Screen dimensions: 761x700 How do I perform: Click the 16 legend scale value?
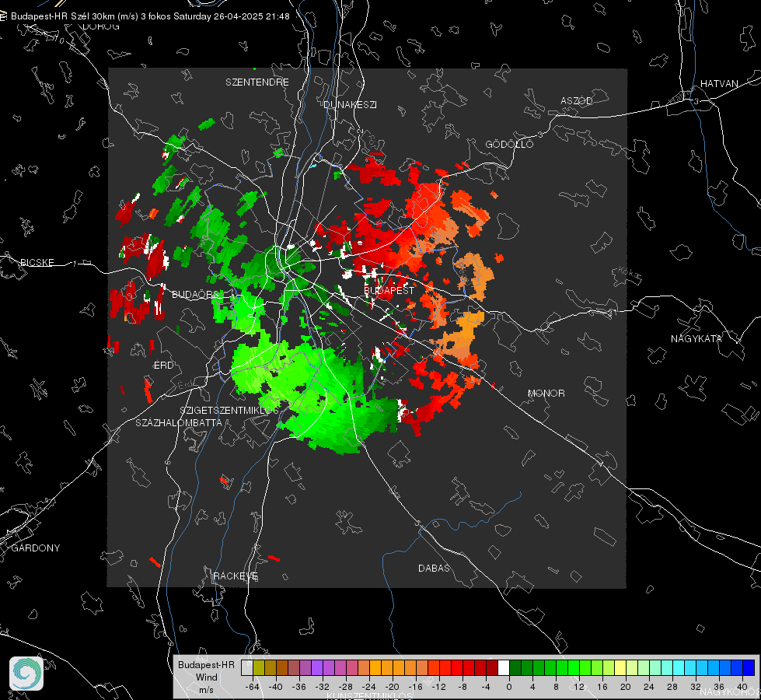[x=602, y=687]
